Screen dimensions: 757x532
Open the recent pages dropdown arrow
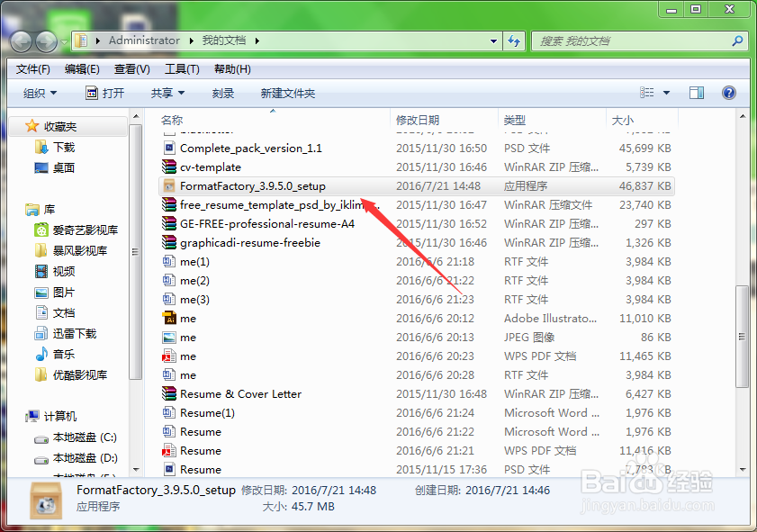pyautogui.click(x=64, y=42)
